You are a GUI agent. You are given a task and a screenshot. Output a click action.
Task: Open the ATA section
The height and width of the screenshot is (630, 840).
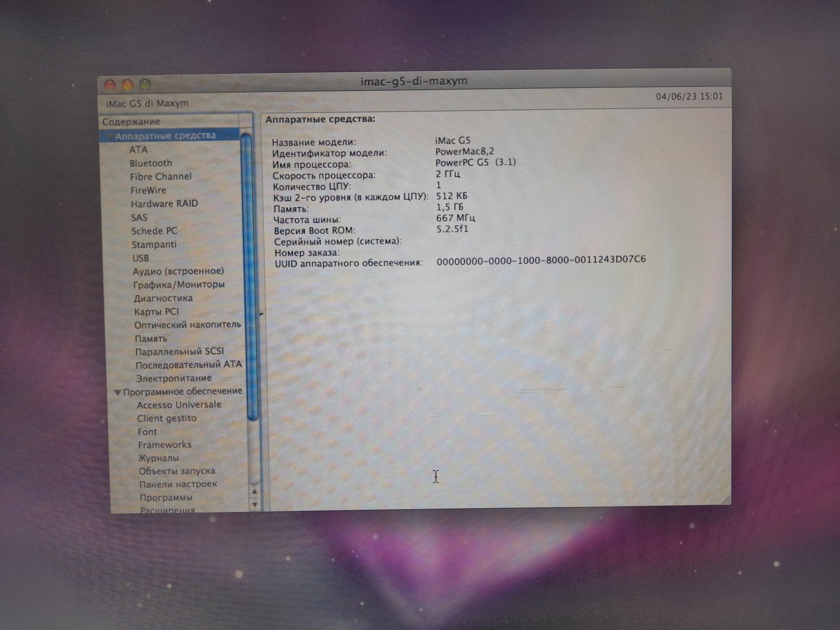(x=138, y=150)
